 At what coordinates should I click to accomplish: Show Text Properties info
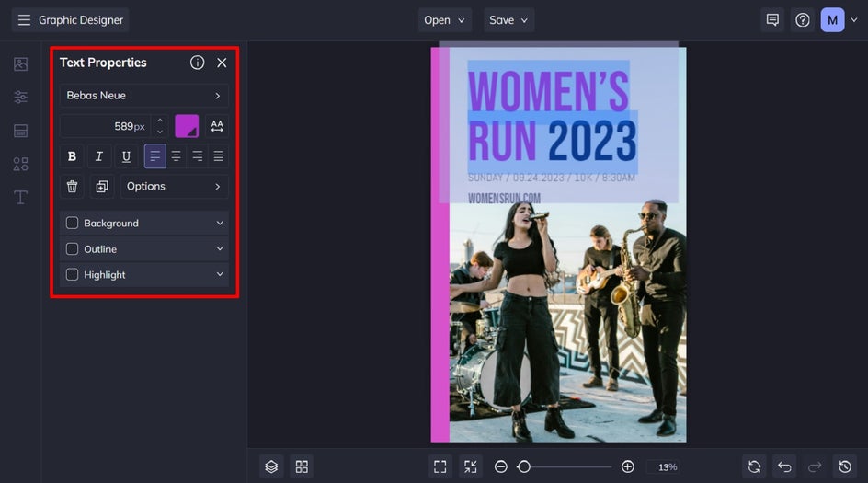point(197,63)
